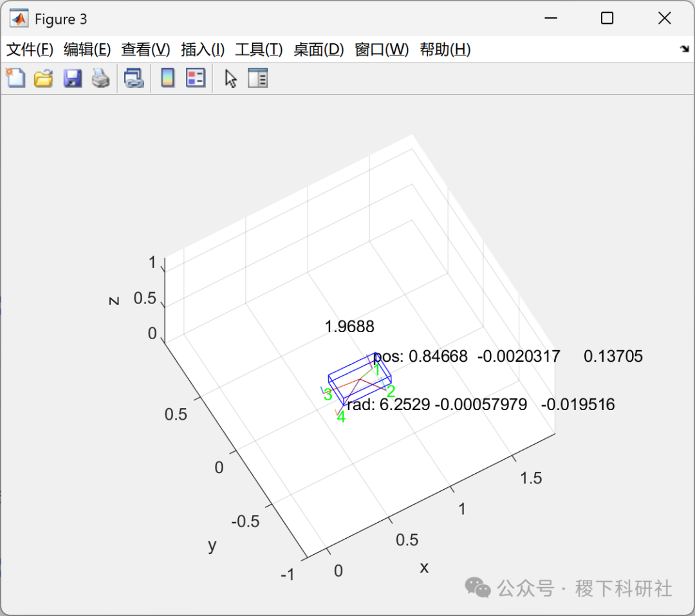Open the 桌面(D) menu
This screenshot has height=616, width=695.
pyautogui.click(x=319, y=49)
